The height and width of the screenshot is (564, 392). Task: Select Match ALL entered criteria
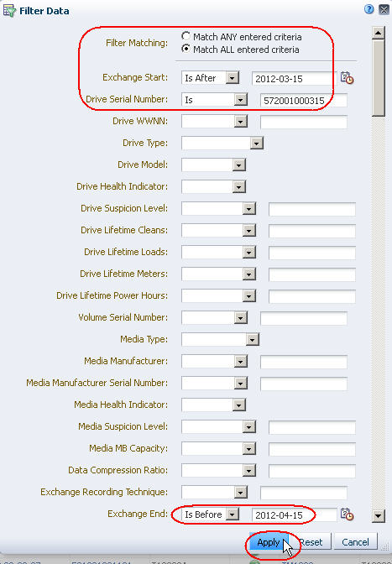coord(186,49)
